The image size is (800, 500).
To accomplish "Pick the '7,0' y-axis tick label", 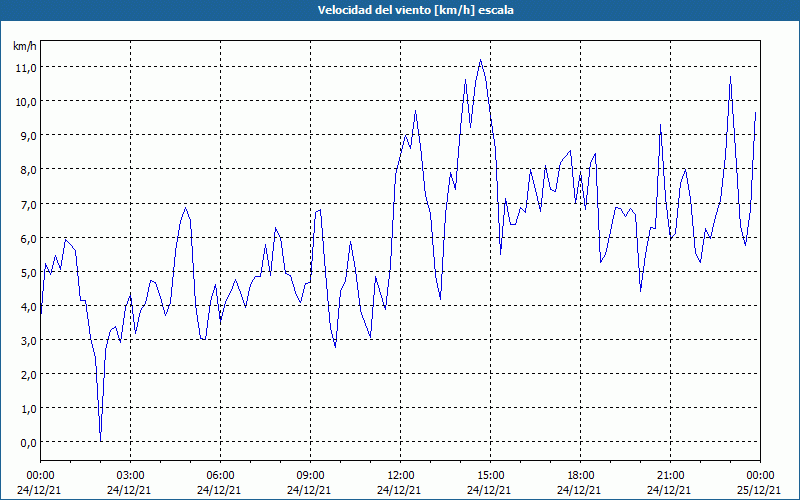I will point(29,204).
